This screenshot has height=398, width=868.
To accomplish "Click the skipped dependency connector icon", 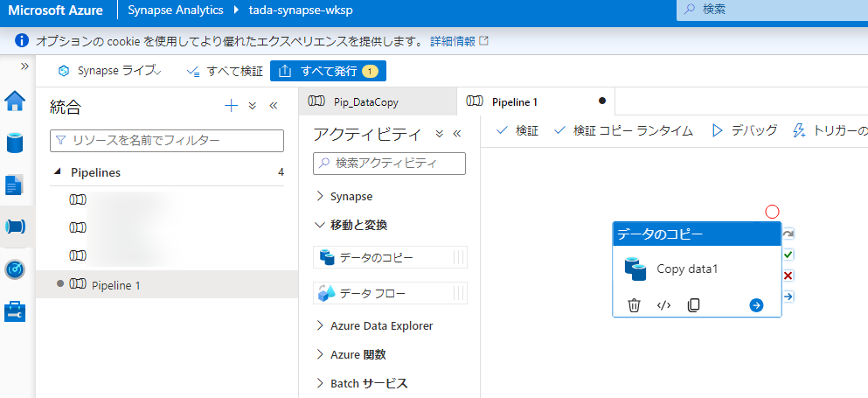I will pyautogui.click(x=788, y=234).
